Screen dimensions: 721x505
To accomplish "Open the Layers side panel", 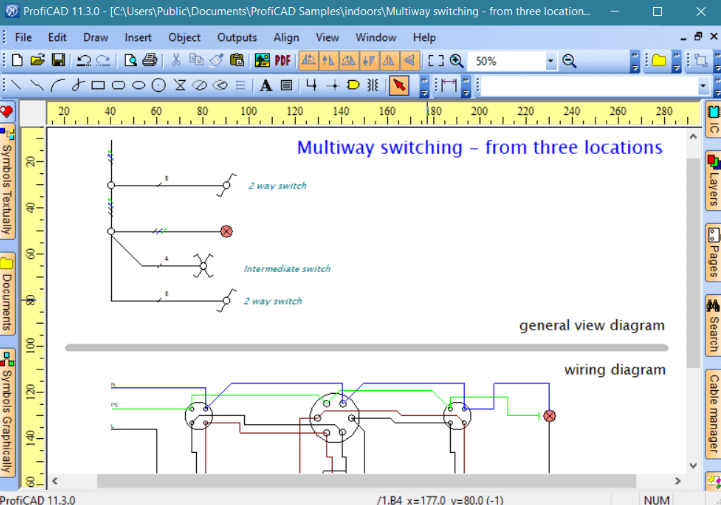I will 713,181.
